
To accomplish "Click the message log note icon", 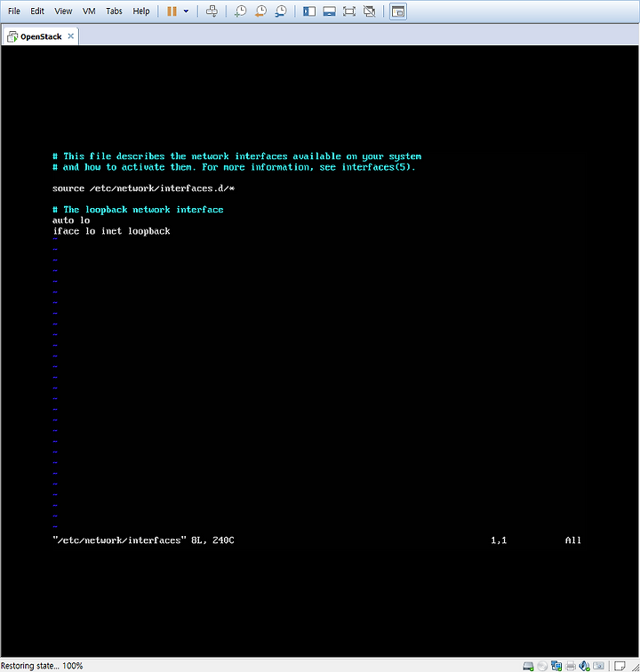I will coord(620,666).
